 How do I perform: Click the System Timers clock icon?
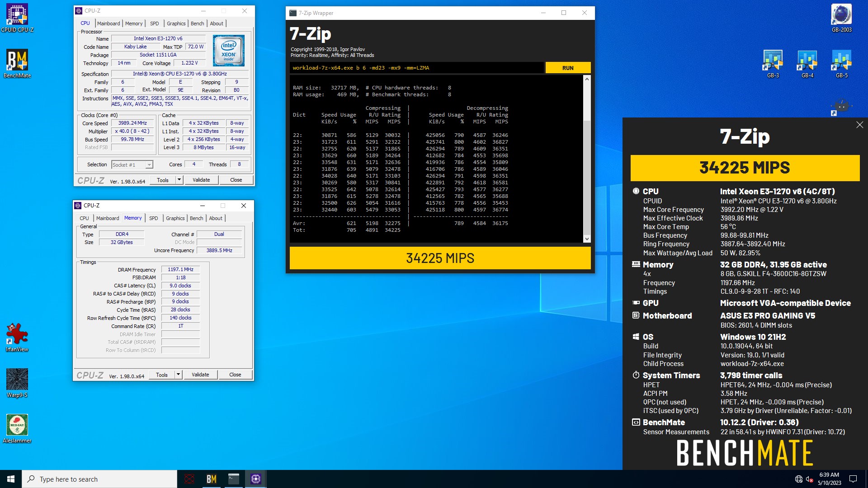tap(636, 375)
